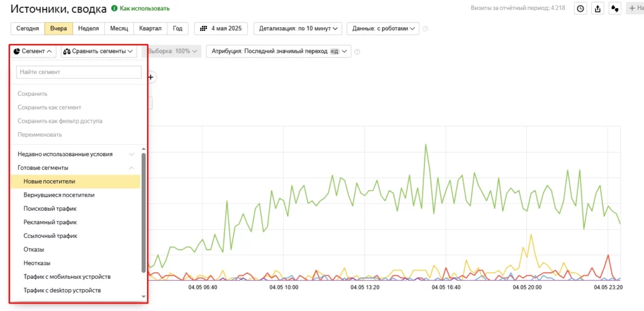
Task: Open the Атрибуция: Последний значимый переход selector
Action: tap(279, 52)
